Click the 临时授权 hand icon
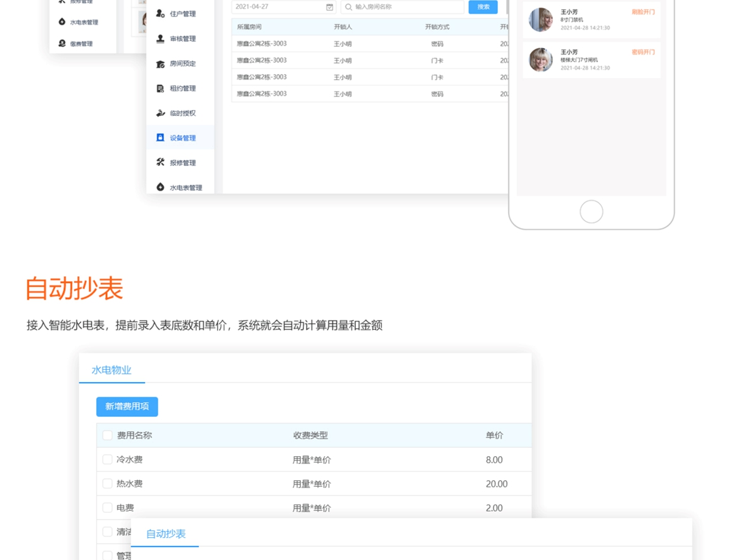Image resolution: width=741 pixels, height=560 pixels. pyautogui.click(x=160, y=113)
